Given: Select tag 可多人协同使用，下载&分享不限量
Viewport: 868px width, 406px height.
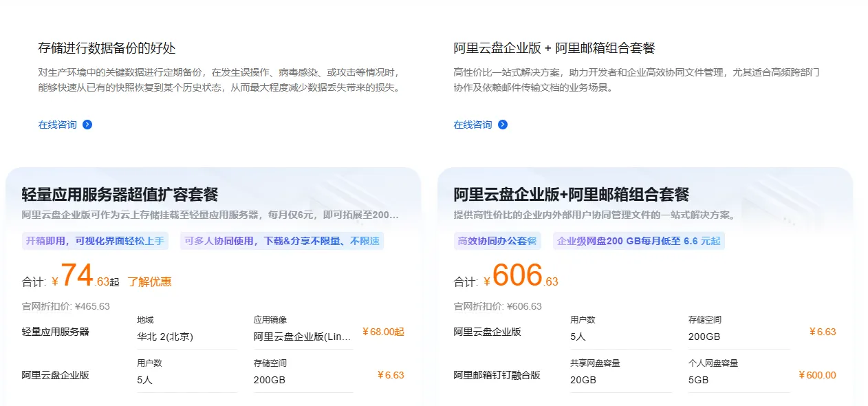Looking at the screenshot, I should (x=282, y=241).
